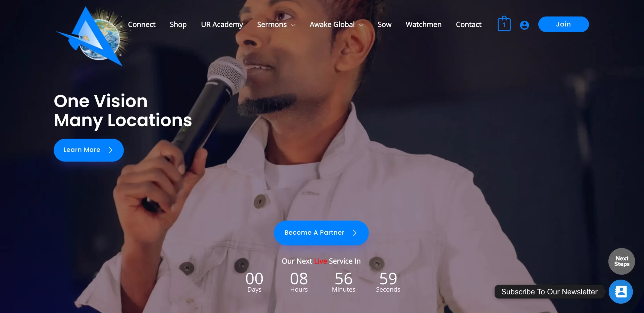This screenshot has height=313, width=644.
Task: Click Subscribe To Our Newsletter label
Action: click(549, 292)
